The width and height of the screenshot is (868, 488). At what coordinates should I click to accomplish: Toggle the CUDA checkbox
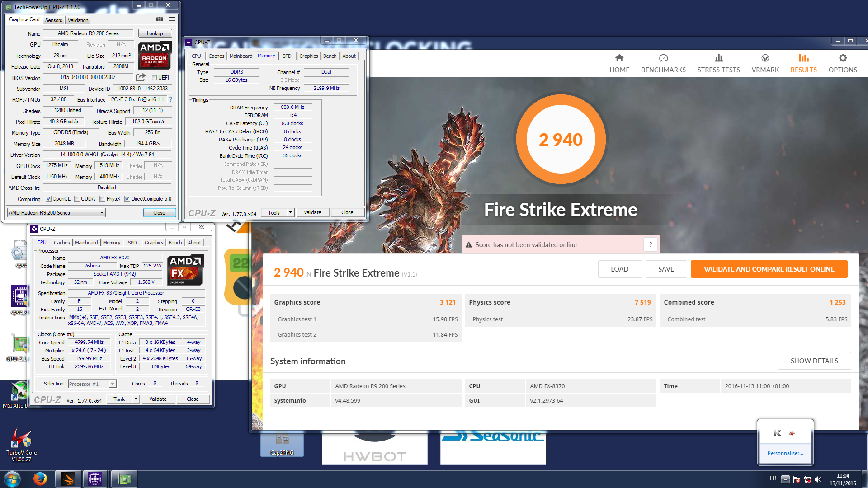[x=77, y=199]
